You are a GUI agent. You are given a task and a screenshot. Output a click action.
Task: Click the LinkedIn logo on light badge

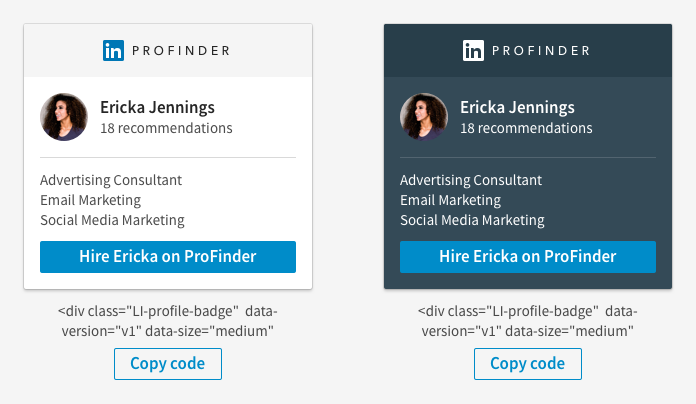point(113,51)
